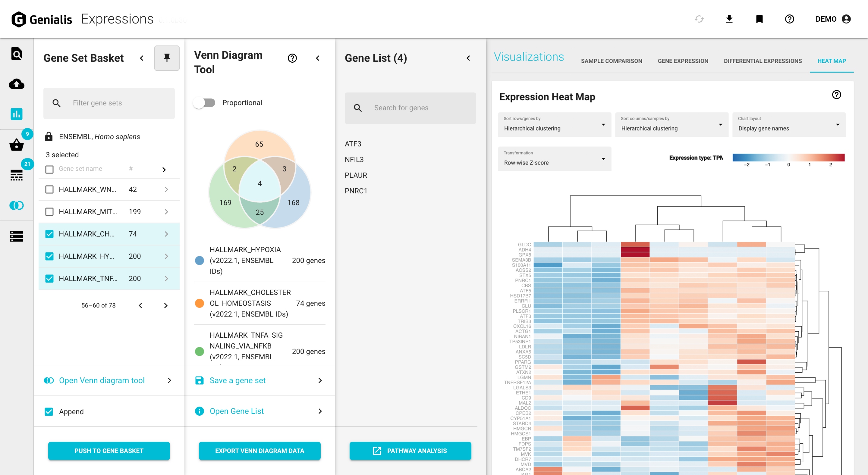Switch to Differential Expressions tab
Viewport: 868px width, 475px height.
(x=763, y=61)
